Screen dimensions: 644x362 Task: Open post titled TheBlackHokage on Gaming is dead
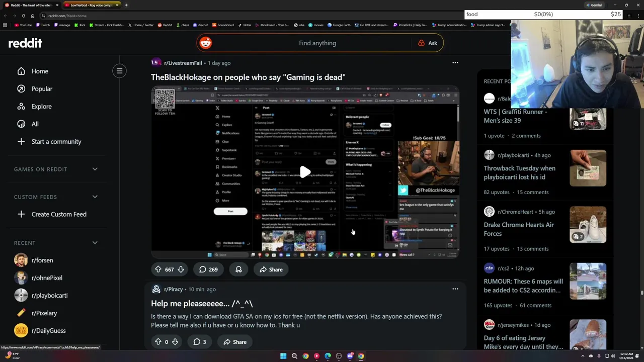[248, 77]
